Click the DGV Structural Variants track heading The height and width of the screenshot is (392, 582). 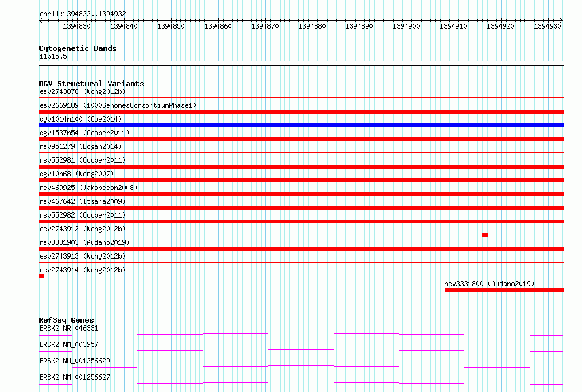[92, 84]
